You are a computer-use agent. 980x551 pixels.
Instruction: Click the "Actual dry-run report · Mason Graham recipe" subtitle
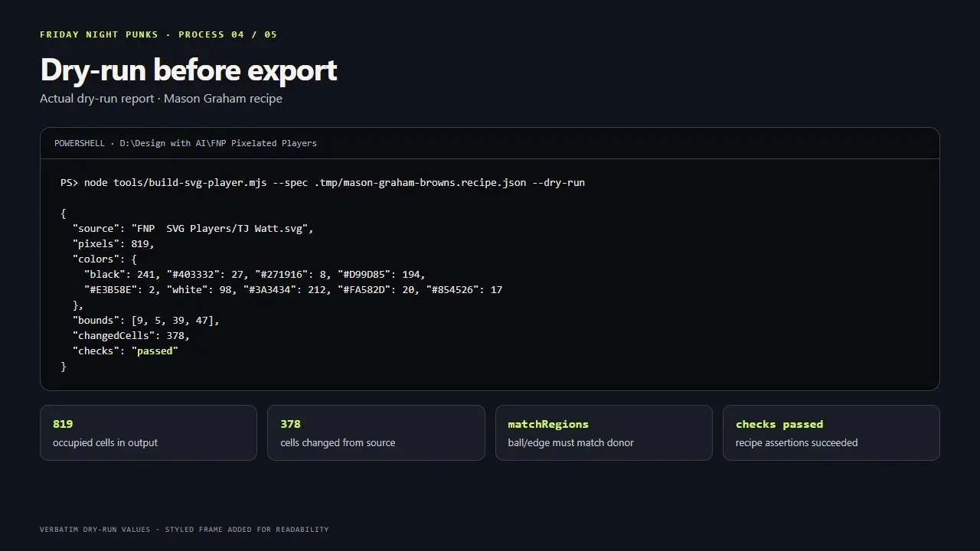[161, 99]
